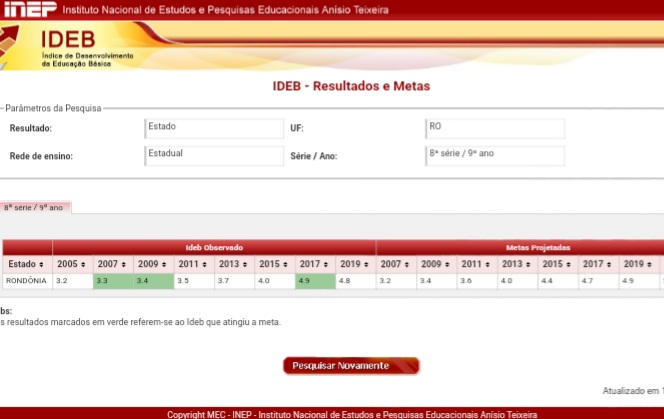
Task: Sort by 2017 in Metas Projetadas
Action: coord(597,264)
